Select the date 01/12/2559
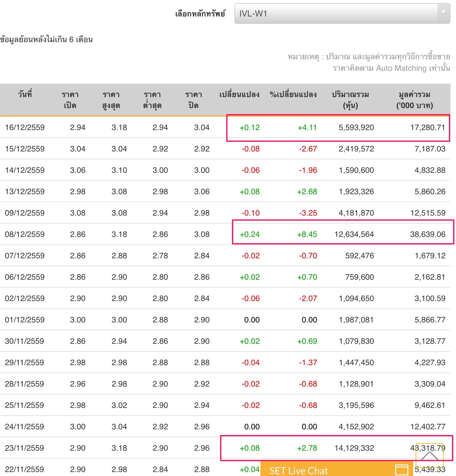Viewport: 456px width, 476px height. 25,320
